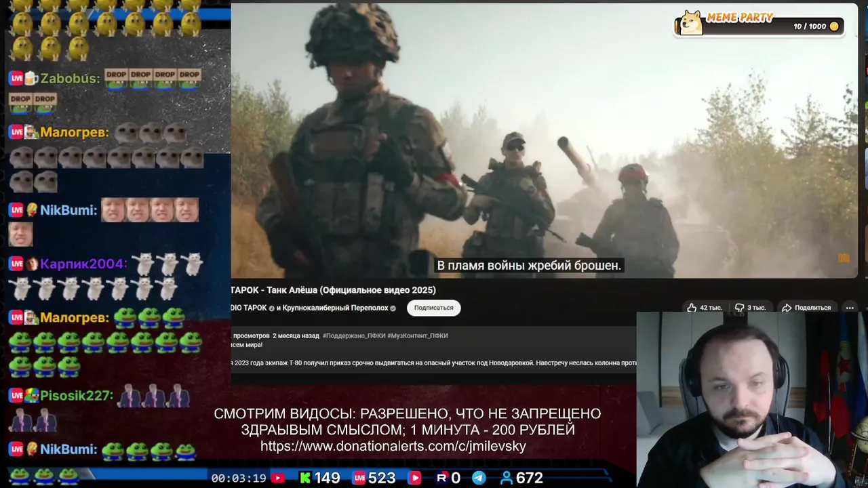The width and height of the screenshot is (868, 488).
Task: Click the avatar badge next to Pisosik227
Action: 32,395
